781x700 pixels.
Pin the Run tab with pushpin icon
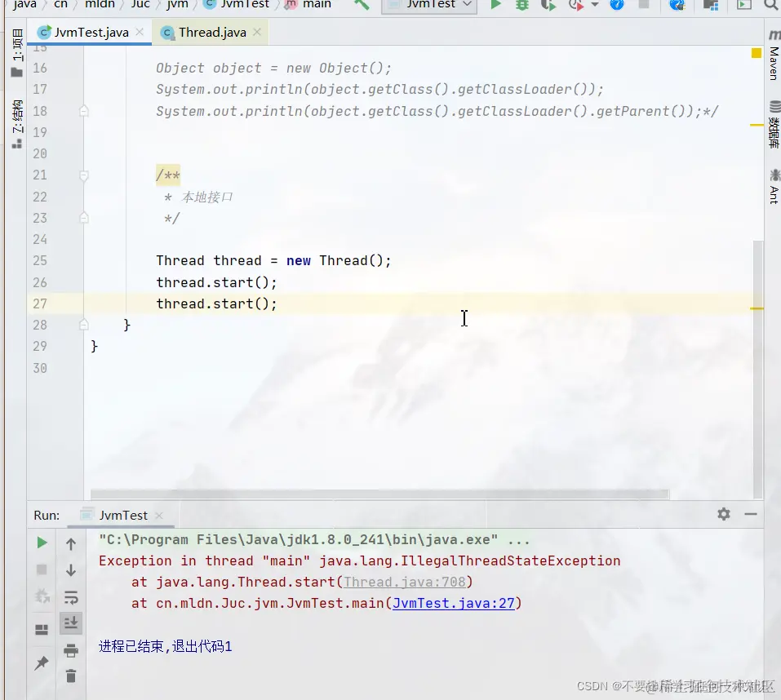coord(42,662)
